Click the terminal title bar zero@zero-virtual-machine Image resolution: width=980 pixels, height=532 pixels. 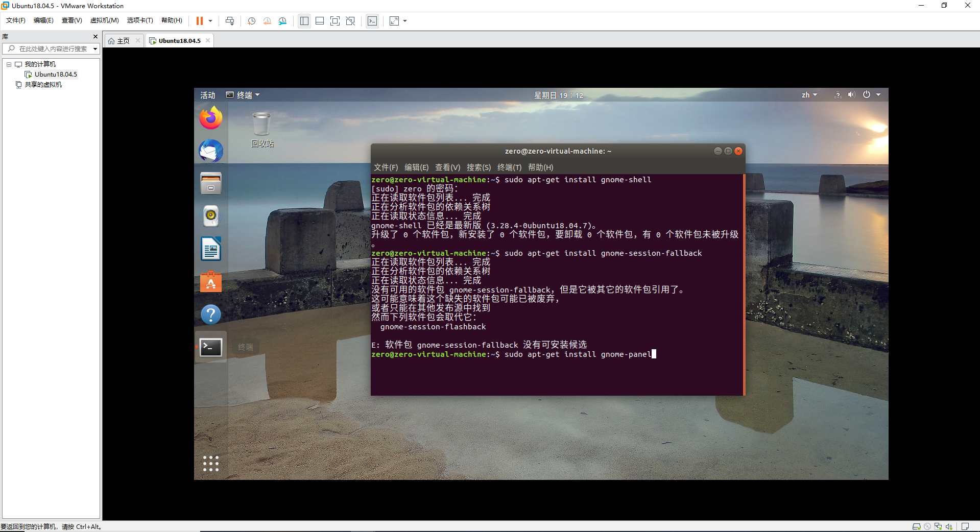coord(558,151)
